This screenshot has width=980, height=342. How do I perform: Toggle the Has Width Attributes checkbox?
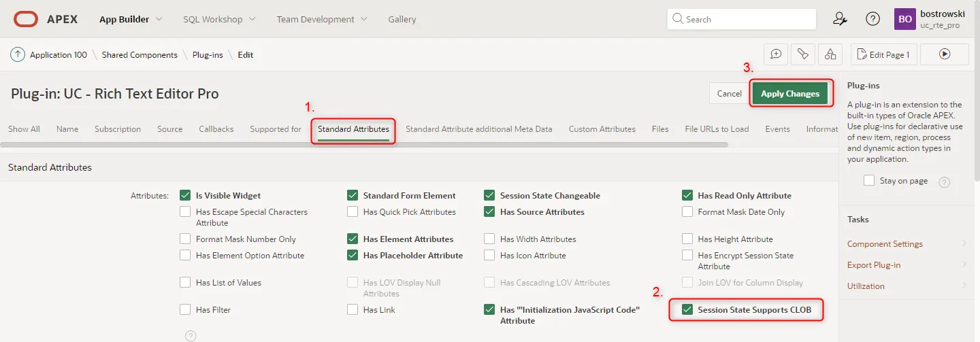pos(489,239)
